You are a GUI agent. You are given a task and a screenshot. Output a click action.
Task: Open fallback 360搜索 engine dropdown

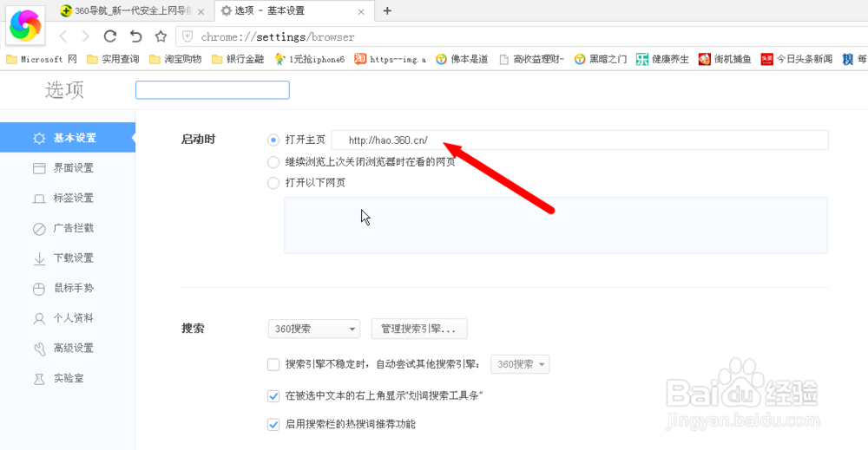tap(520, 364)
